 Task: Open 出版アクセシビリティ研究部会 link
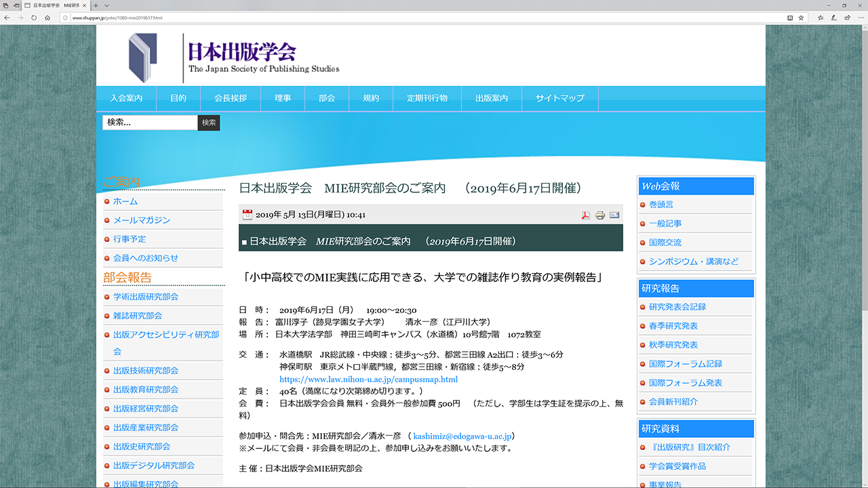166,343
